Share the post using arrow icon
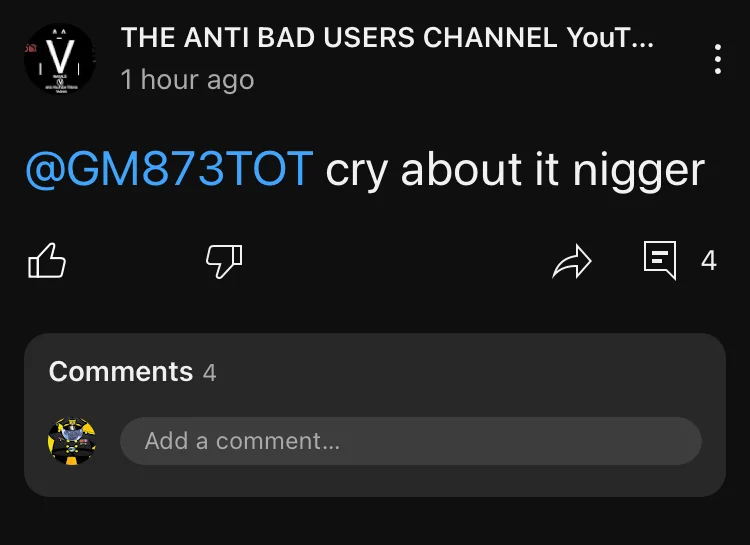Viewport: 750px width, 545px height. pos(572,261)
